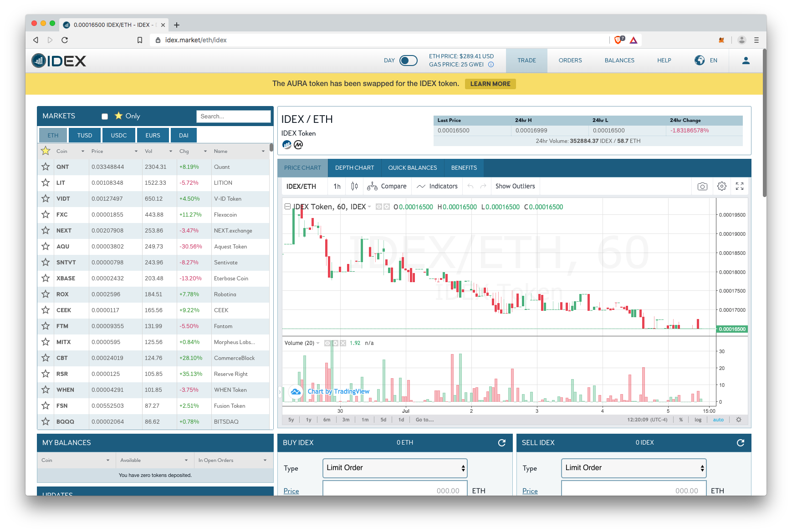
Task: Favorite the LIT market star
Action: [x=46, y=183]
